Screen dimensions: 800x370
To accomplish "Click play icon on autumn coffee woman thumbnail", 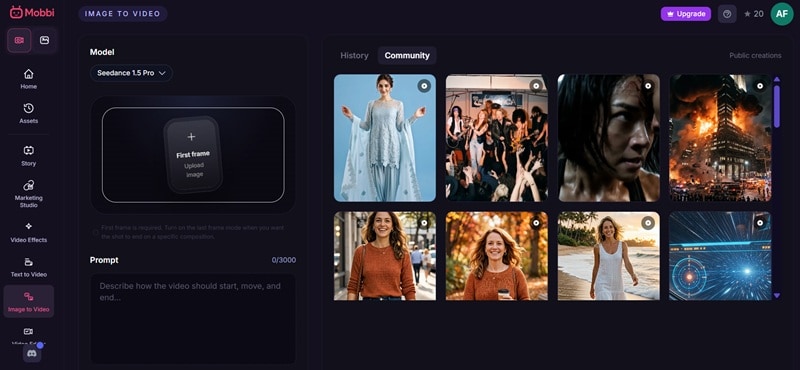I will (x=536, y=223).
